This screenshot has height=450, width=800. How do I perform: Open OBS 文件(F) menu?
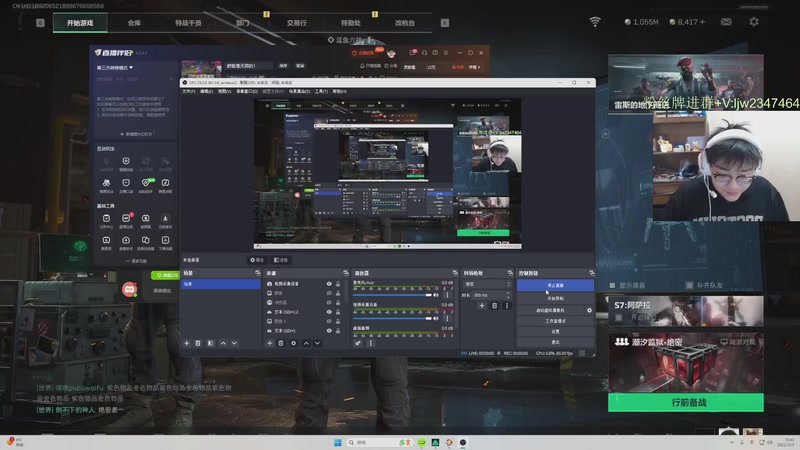pyautogui.click(x=189, y=91)
